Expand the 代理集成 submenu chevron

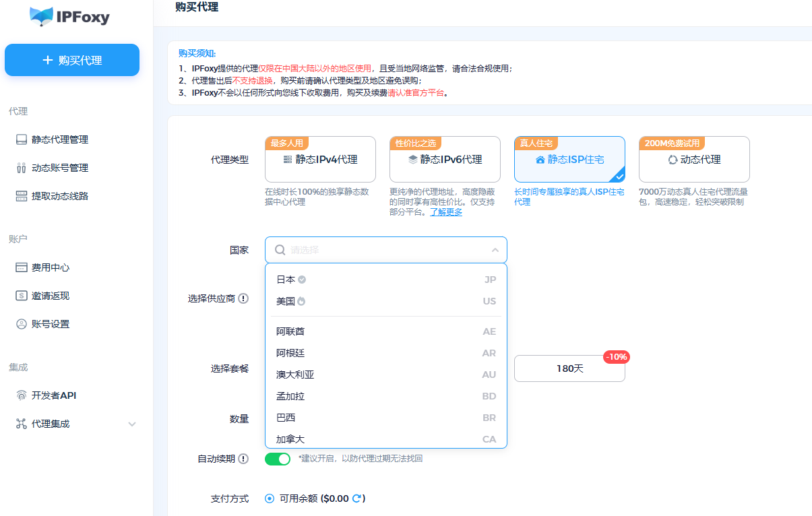pyautogui.click(x=132, y=424)
